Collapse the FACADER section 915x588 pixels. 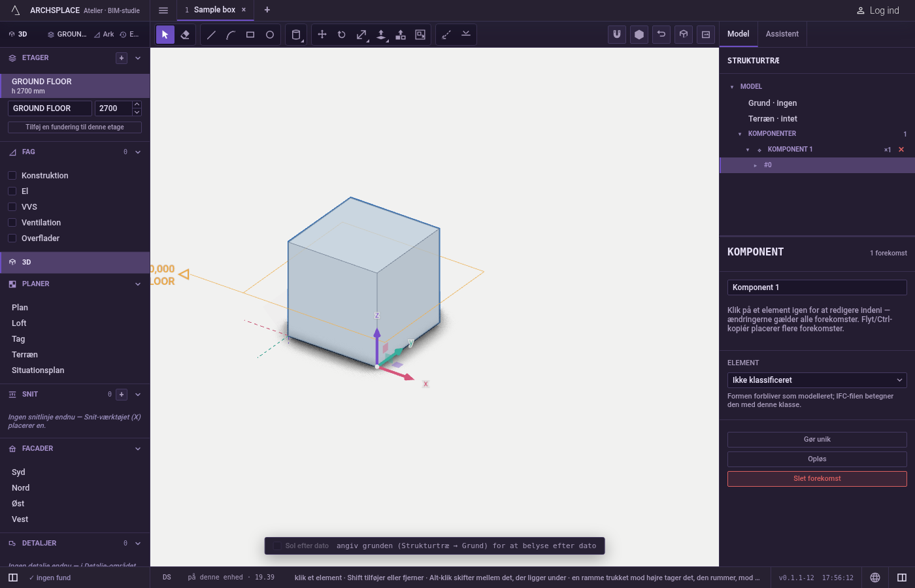tap(138, 449)
